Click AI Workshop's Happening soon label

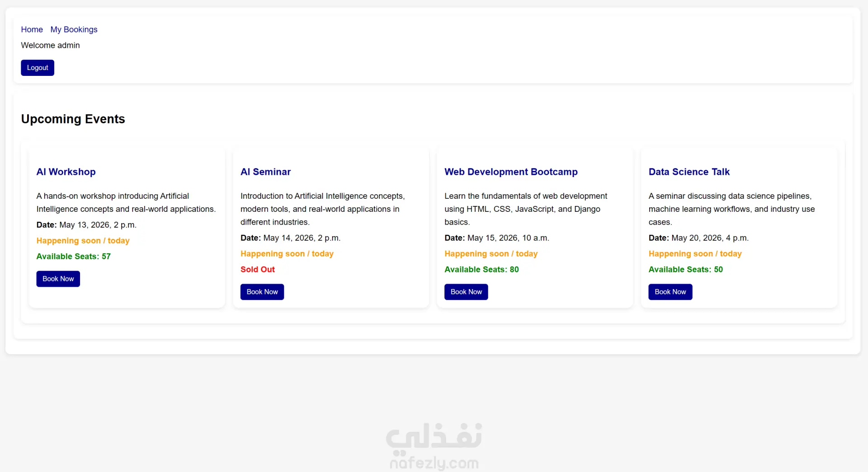pyautogui.click(x=83, y=241)
